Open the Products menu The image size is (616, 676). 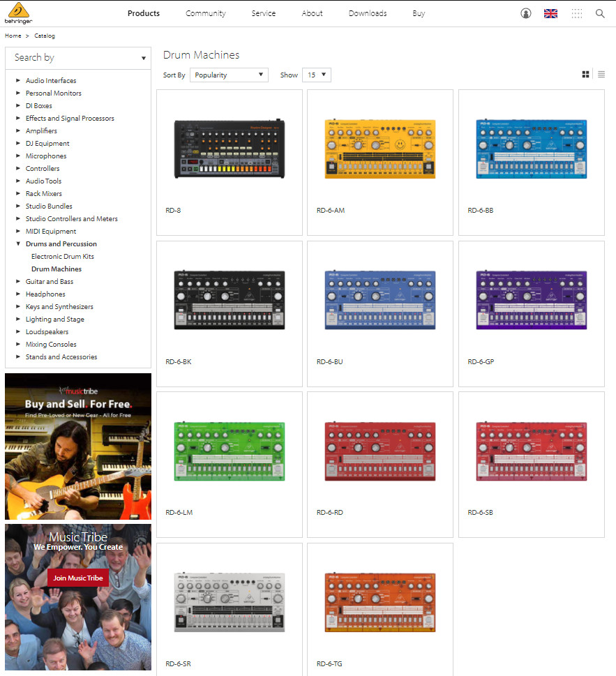point(144,13)
